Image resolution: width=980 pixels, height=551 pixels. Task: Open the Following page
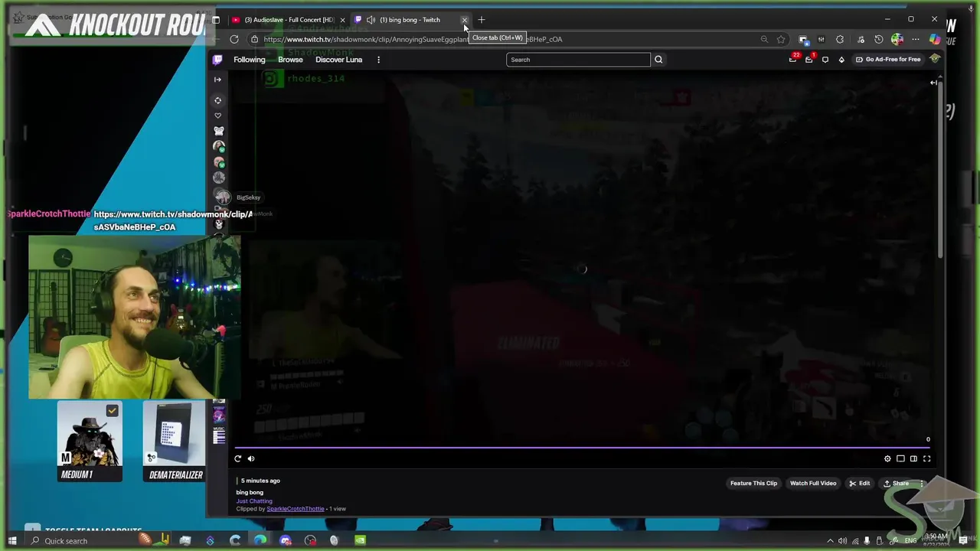tap(250, 60)
